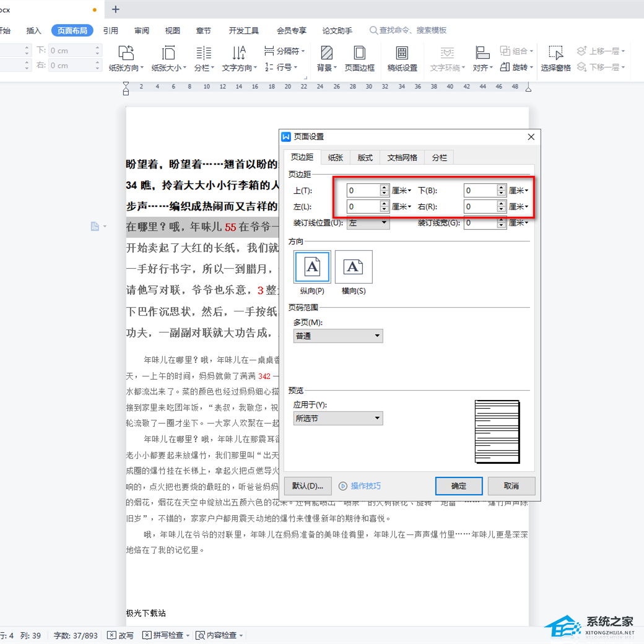Image resolution: width=644 pixels, height=644 pixels.
Task: Expand right margin unit dropdown
Action: click(519, 207)
